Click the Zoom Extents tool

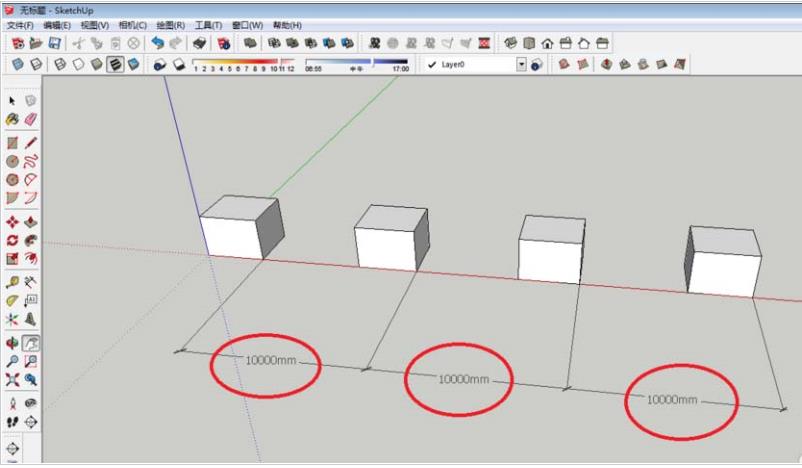[12, 380]
